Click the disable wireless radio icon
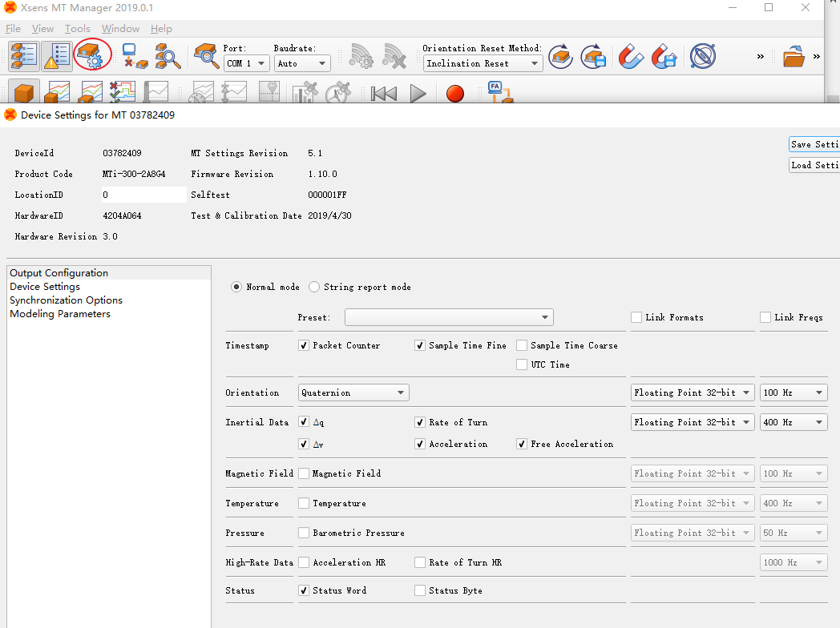 pos(394,56)
